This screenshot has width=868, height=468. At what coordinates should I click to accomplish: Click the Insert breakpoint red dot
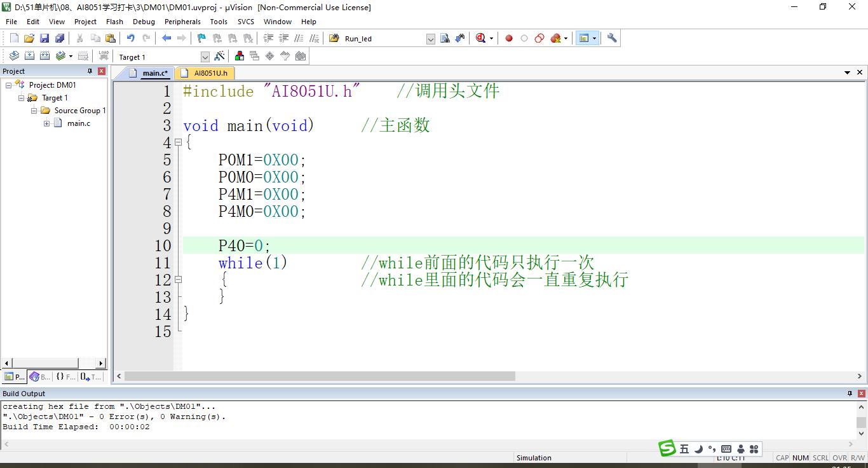click(x=509, y=38)
